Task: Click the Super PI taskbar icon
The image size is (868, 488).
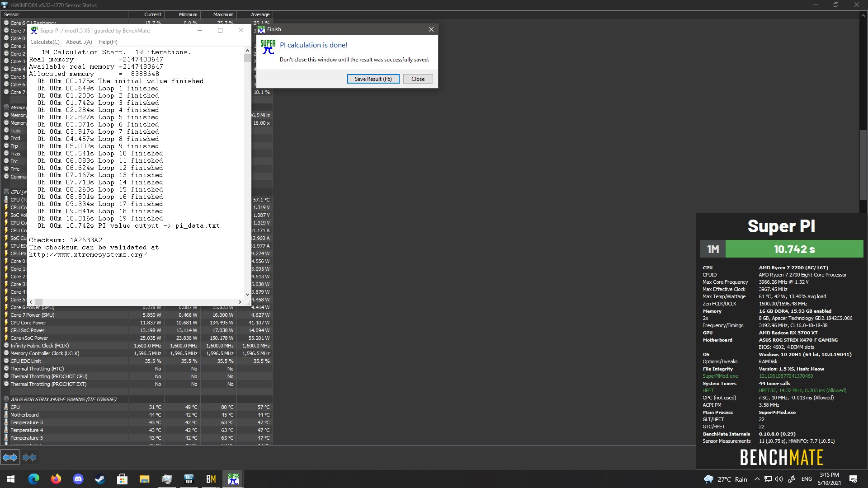Action: coord(233,479)
